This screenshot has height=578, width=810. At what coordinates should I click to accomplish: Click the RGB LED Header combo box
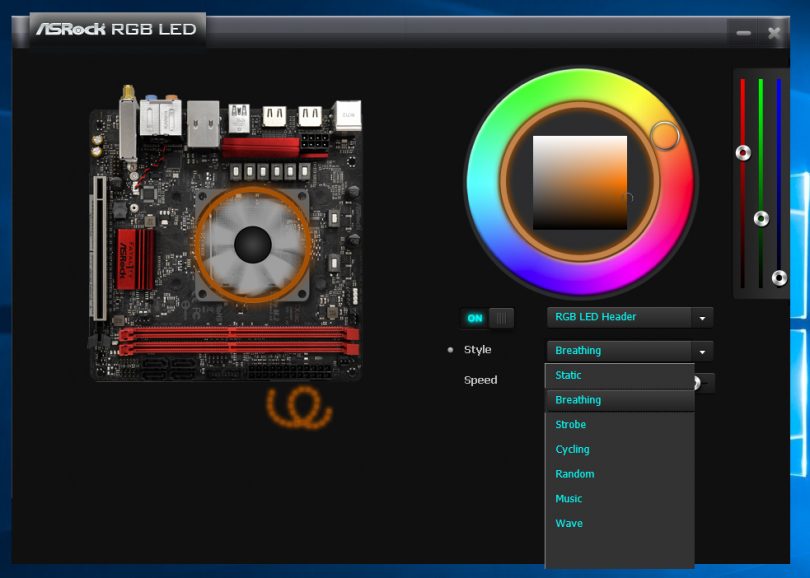click(619, 317)
